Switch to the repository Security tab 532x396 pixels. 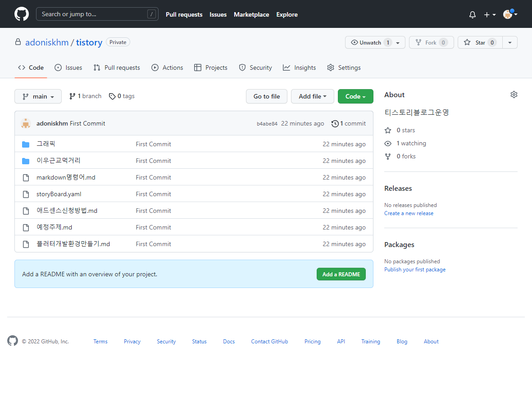[255, 67]
